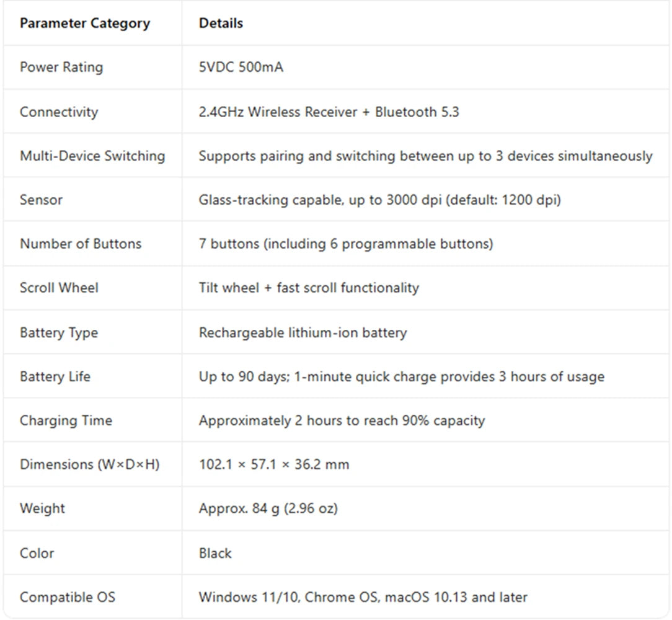Click the Parameter Category header cell
This screenshot has width=672, height=620.
pyautogui.click(x=85, y=23)
